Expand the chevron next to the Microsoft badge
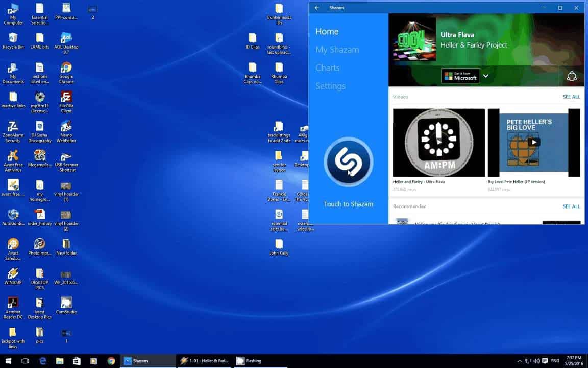 485,76
